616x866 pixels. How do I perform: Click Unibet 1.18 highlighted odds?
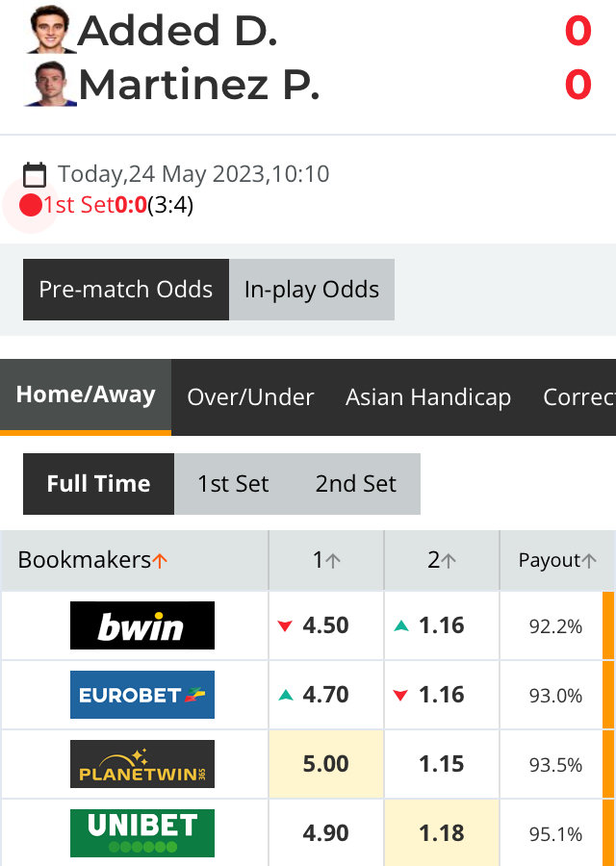pyautogui.click(x=442, y=833)
